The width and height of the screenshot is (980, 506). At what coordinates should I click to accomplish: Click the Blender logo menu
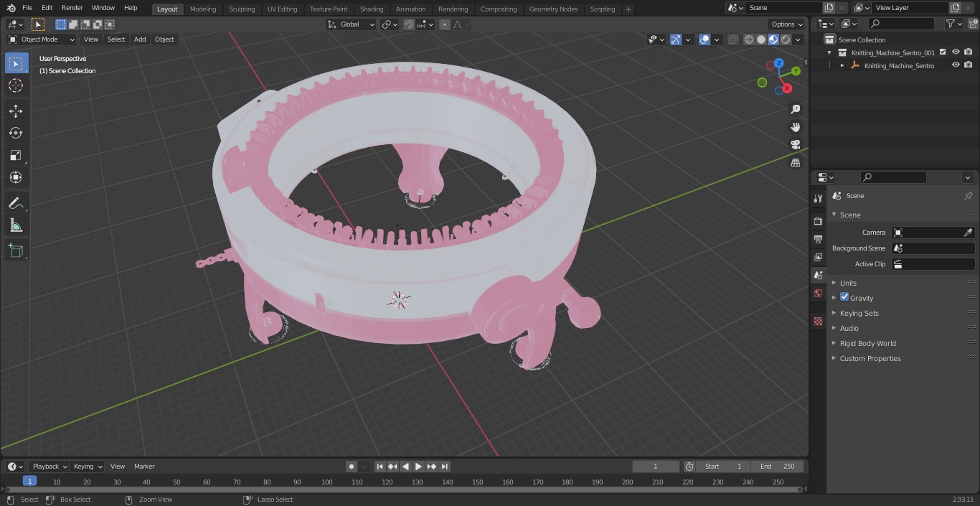click(11, 8)
